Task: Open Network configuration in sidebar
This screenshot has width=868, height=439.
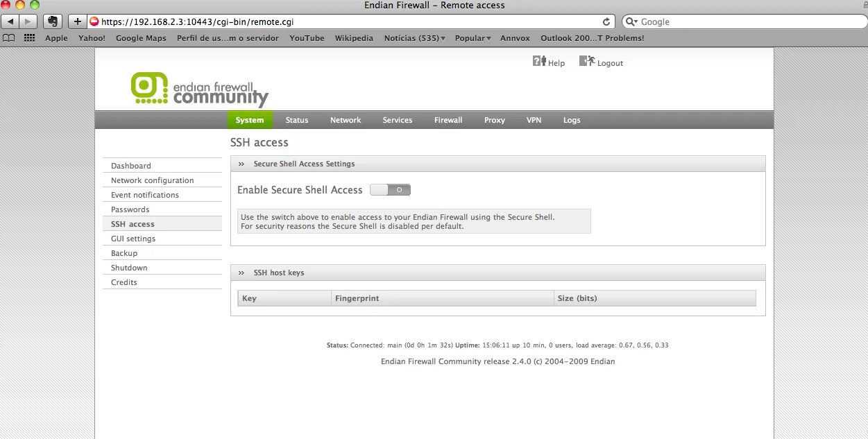Action: pos(162,180)
